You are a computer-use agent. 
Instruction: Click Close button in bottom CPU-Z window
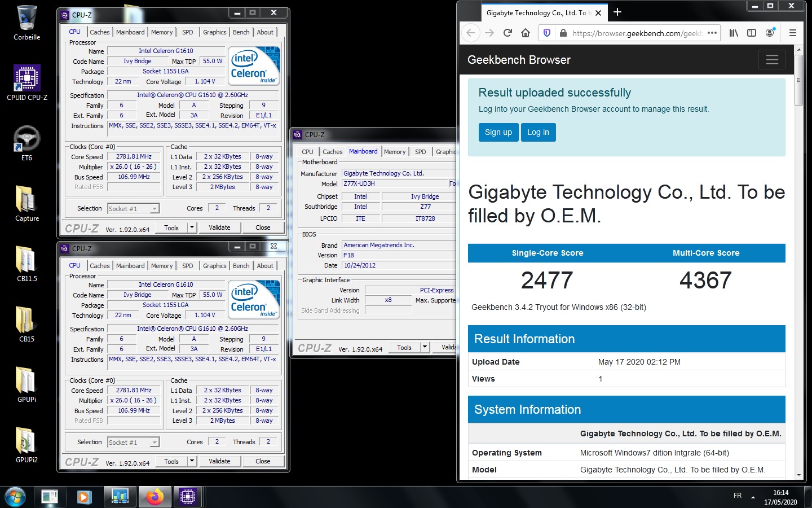(x=263, y=461)
